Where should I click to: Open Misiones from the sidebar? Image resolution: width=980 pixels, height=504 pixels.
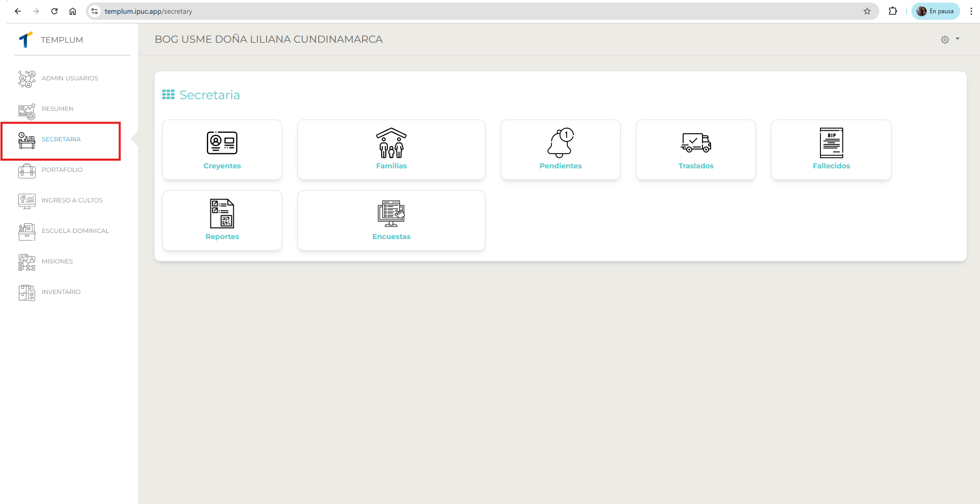(x=57, y=261)
